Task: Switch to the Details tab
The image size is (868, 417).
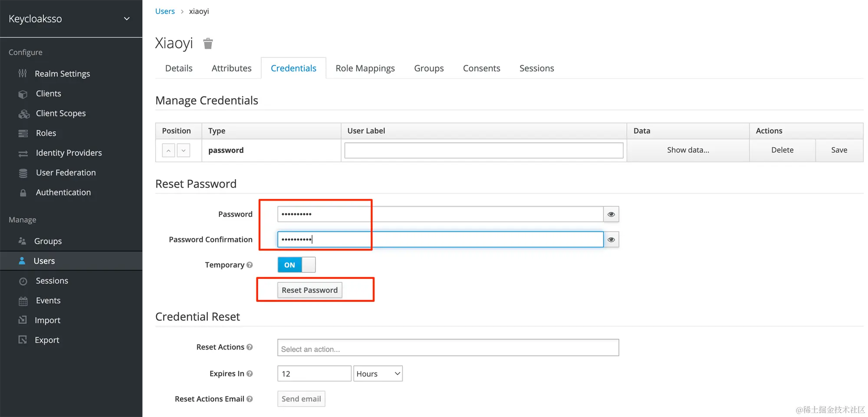Action: click(179, 68)
